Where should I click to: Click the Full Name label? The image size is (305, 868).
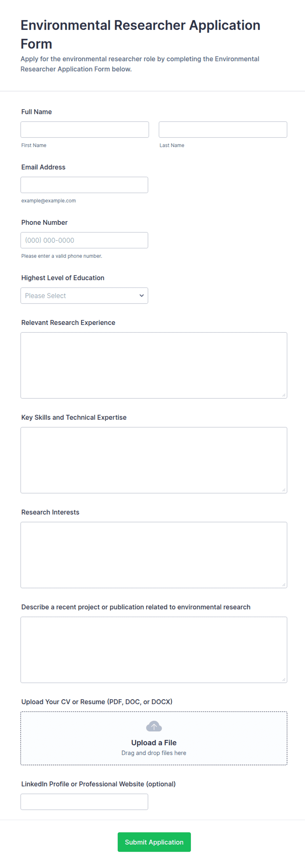[x=36, y=112]
